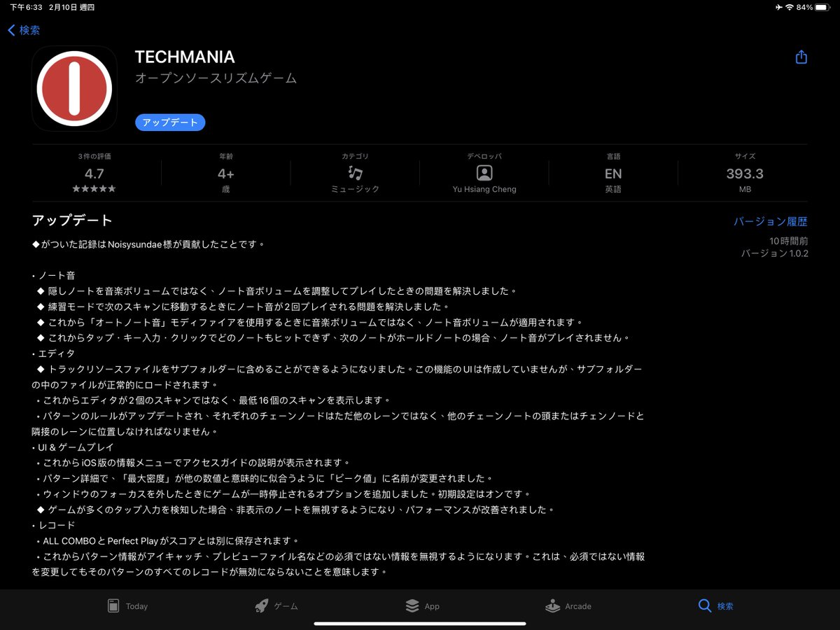Tap the back chevron arrow
Image resolution: width=840 pixels, height=630 pixels.
click(x=11, y=30)
